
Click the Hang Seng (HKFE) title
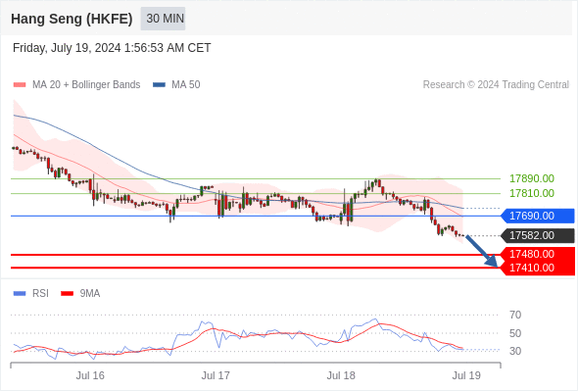click(72, 19)
